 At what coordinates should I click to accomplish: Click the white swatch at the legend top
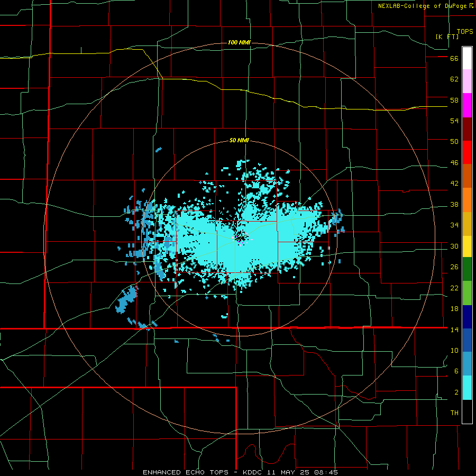(x=467, y=58)
